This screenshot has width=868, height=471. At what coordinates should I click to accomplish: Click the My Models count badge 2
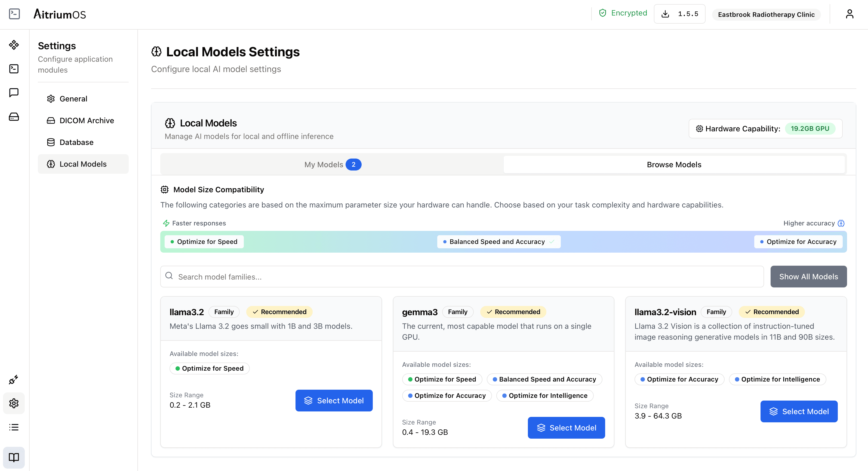(353, 165)
